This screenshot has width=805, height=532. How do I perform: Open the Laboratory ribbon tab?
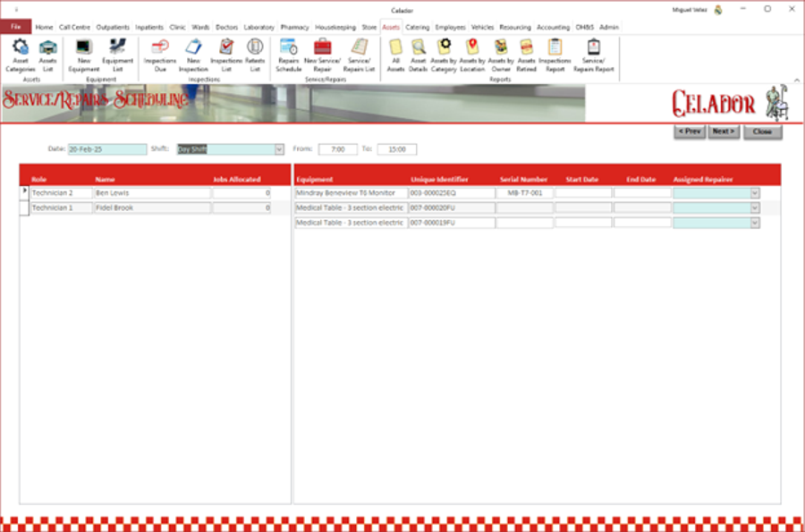point(258,28)
